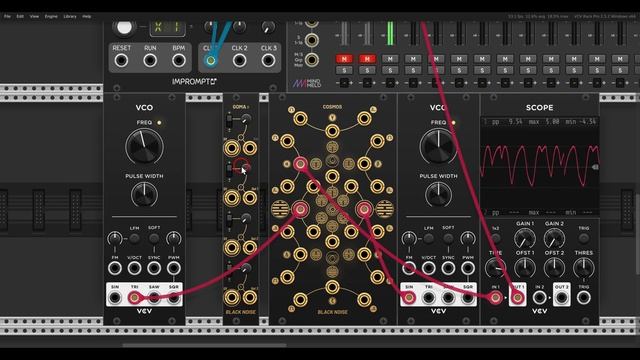640x360 pixels.
Task: Click the Scope OUT 2 jack
Action: click(562, 298)
